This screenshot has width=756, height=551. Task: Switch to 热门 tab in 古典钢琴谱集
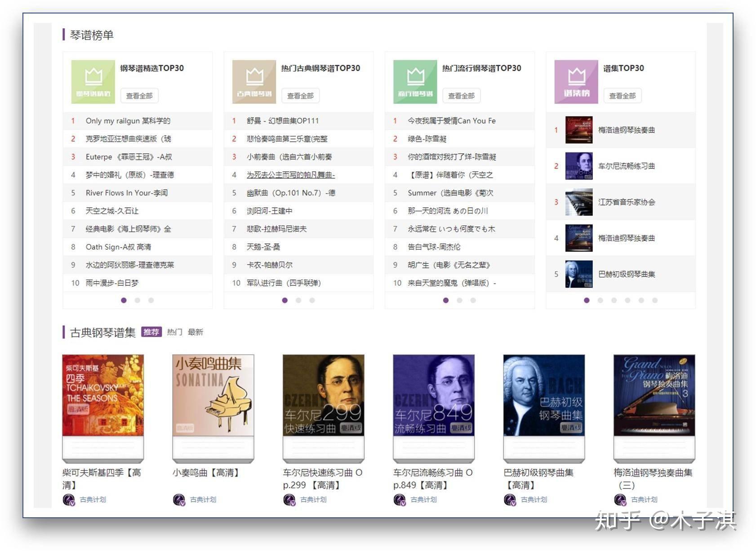(x=174, y=332)
